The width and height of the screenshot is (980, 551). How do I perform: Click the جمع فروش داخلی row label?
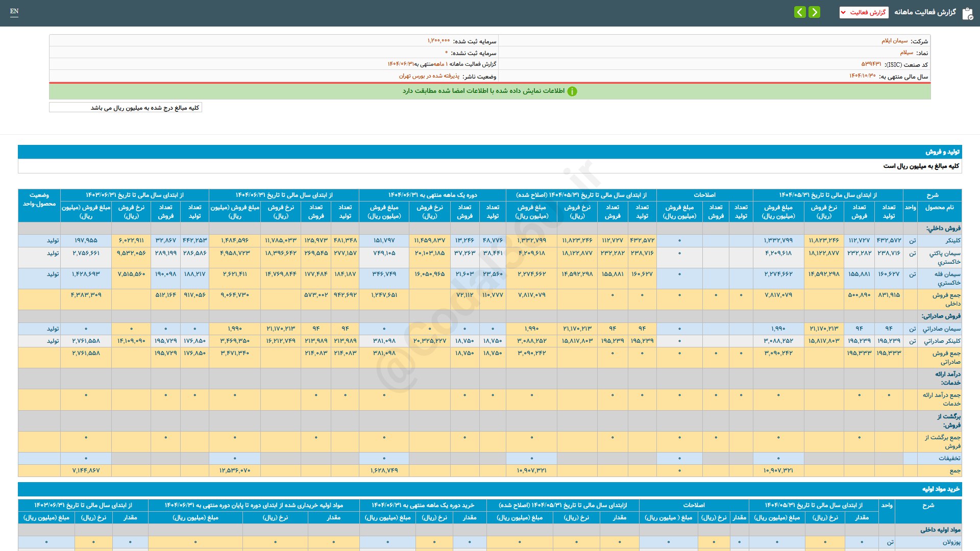[x=946, y=299]
